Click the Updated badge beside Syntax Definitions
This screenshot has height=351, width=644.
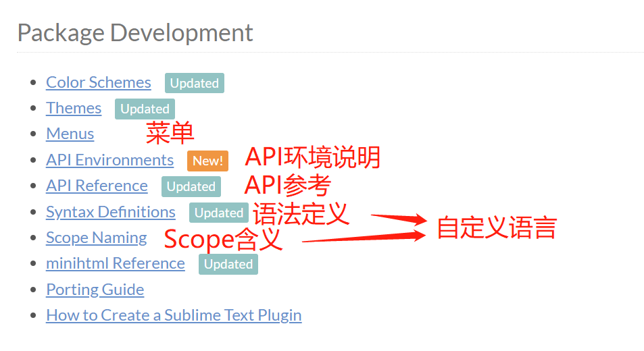tap(218, 213)
